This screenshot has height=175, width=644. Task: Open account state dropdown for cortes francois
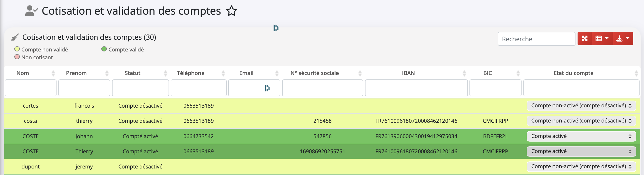click(581, 106)
